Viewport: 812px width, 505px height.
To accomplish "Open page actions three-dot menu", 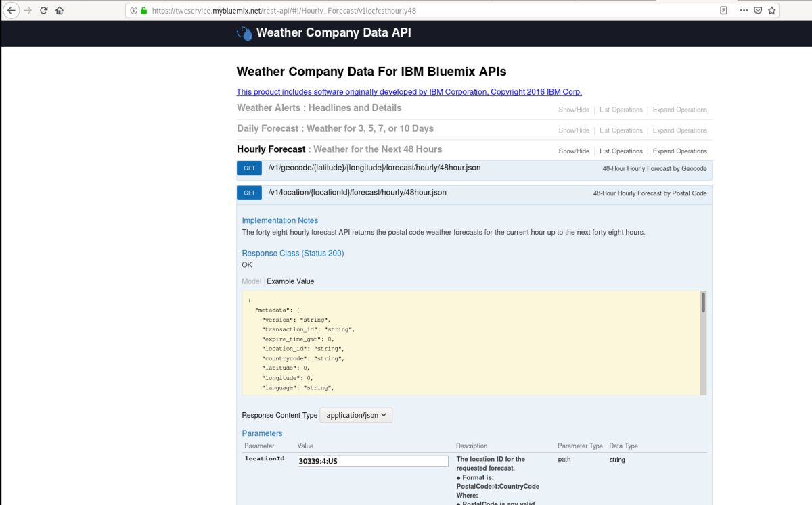I will pyautogui.click(x=744, y=11).
